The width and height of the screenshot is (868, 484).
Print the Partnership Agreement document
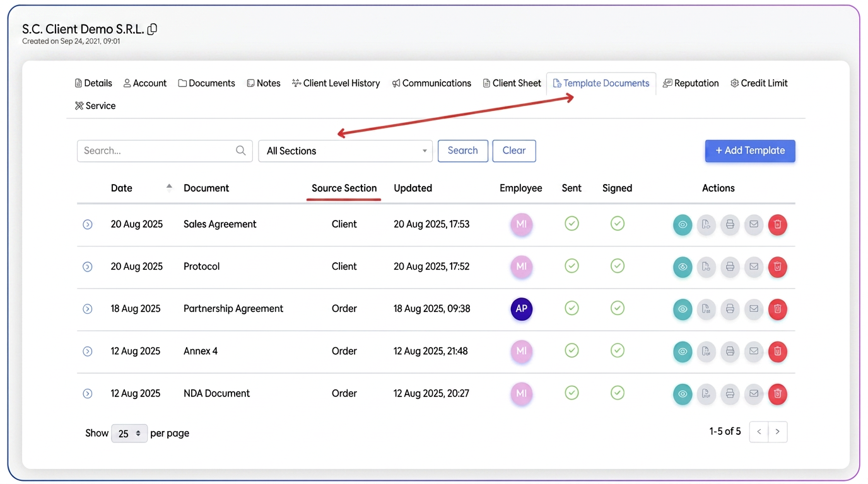(730, 309)
